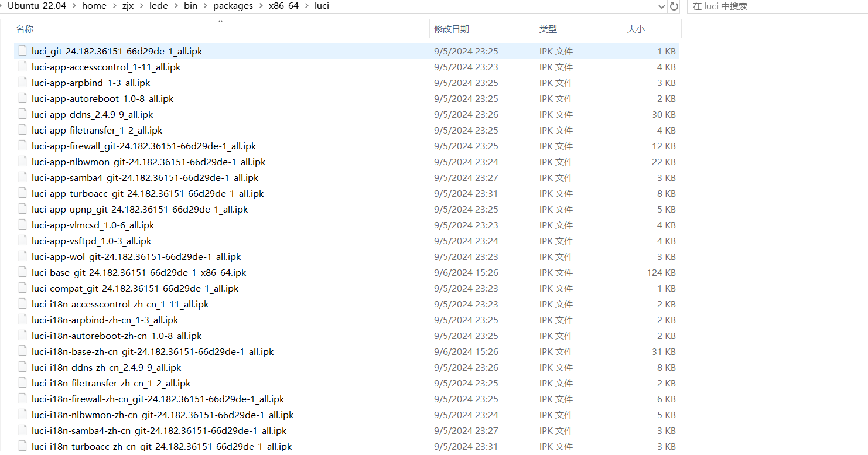Screen dimensions: 868x455
Task: Select the luci-app-turboacc ipk file
Action: (148, 193)
